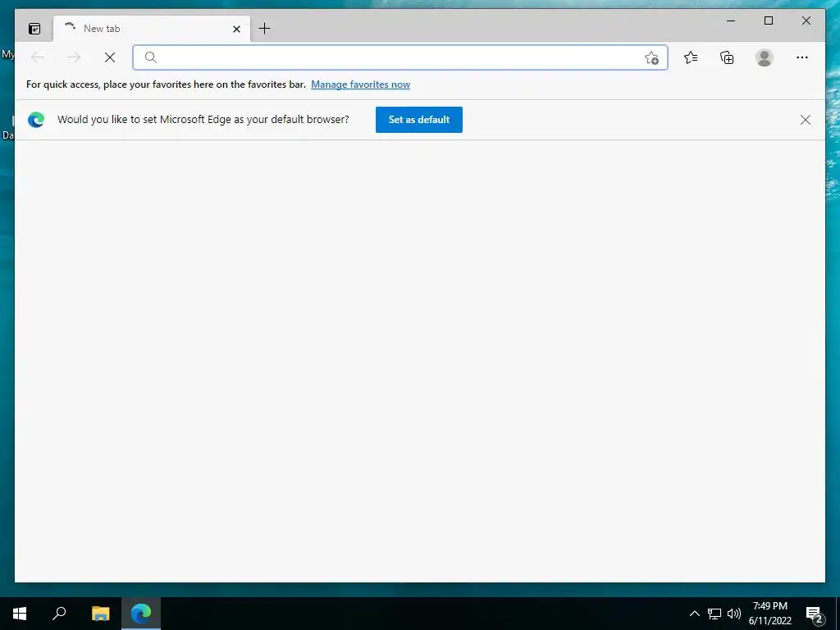Open network status tray icon

tap(714, 614)
